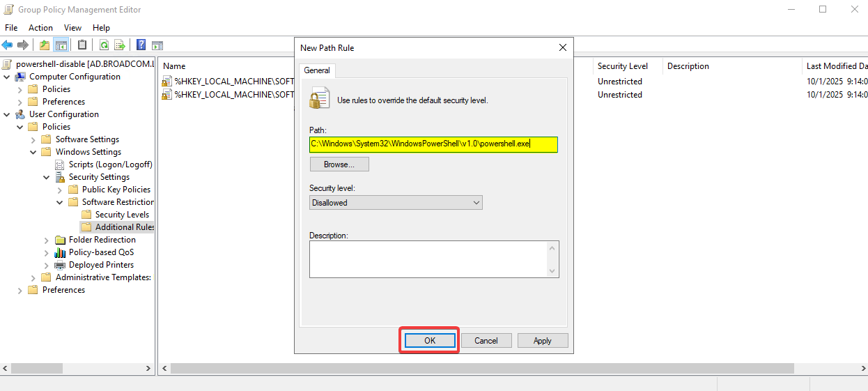The width and height of the screenshot is (868, 391).
Task: Toggle the Show/Hide Console Tree icon
Action: (61, 45)
